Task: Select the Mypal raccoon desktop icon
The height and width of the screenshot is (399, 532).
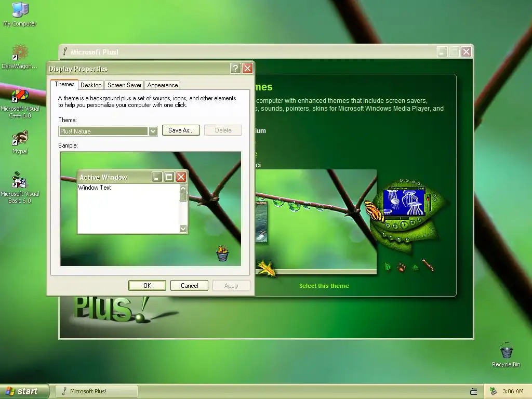Action: (x=20, y=142)
